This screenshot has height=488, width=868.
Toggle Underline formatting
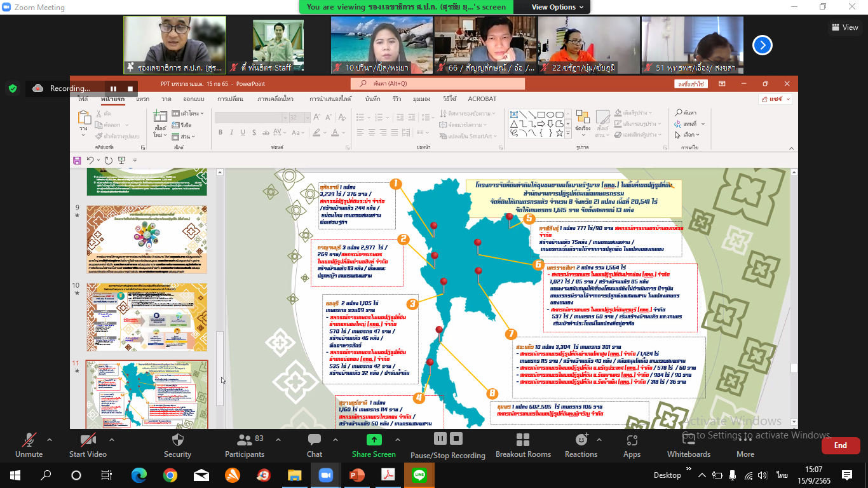(242, 132)
